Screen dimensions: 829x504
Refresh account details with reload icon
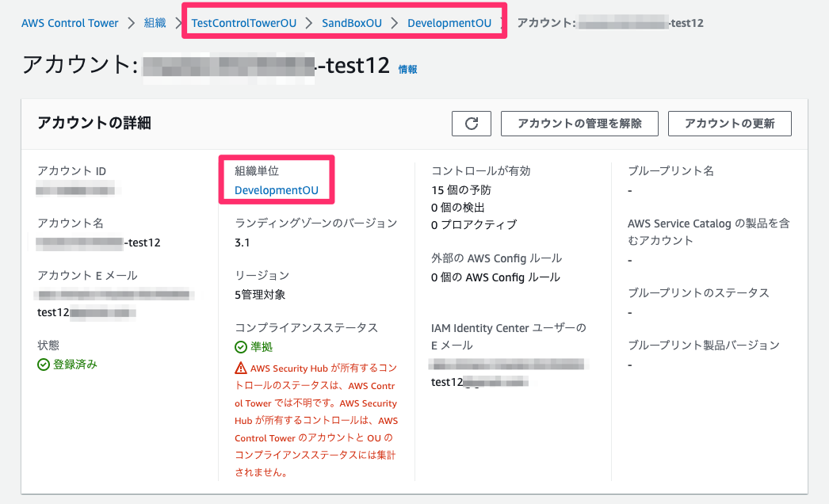point(472,124)
